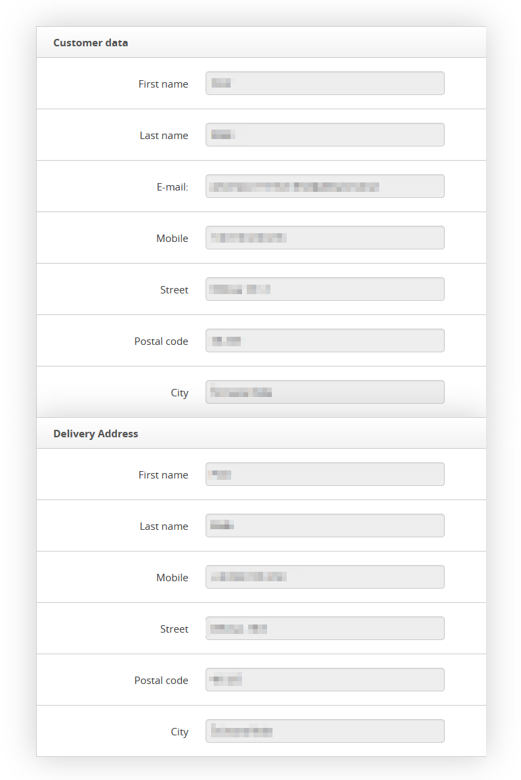Click the Delivery Address City field
The image size is (521, 780).
[325, 731]
